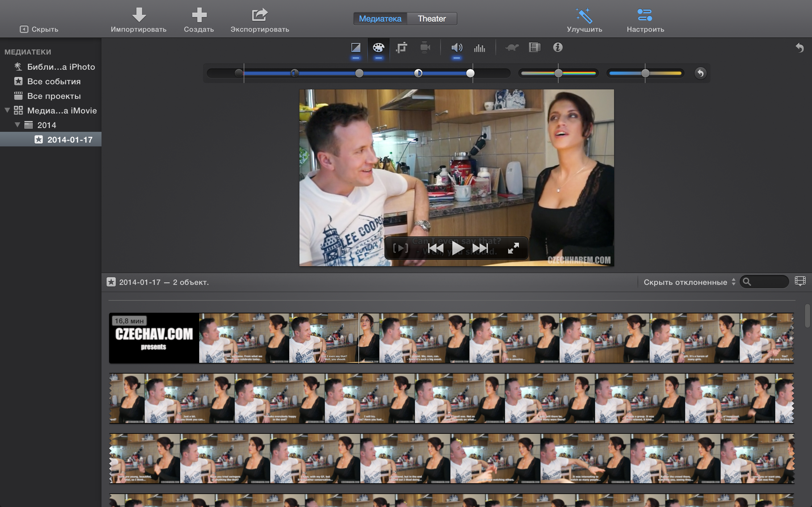812x507 pixels.
Task: Select the color correction palette icon
Action: pos(378,48)
